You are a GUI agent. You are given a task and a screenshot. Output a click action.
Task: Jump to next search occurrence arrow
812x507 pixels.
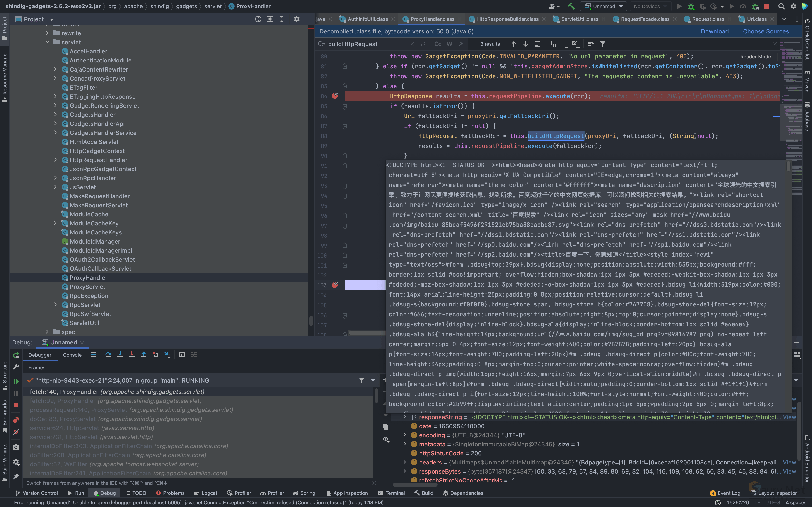click(525, 44)
